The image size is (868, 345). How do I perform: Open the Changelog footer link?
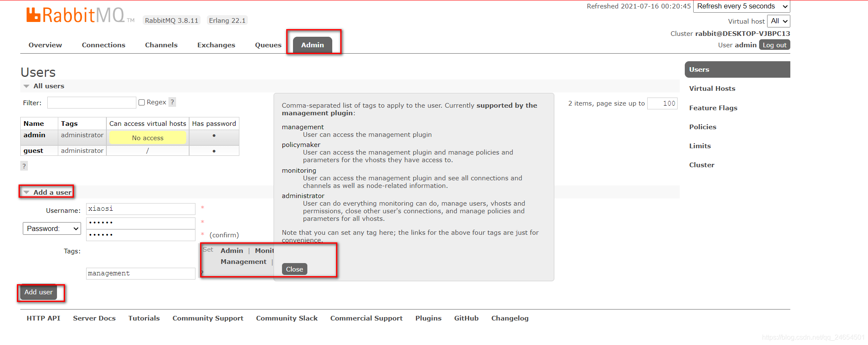click(510, 318)
